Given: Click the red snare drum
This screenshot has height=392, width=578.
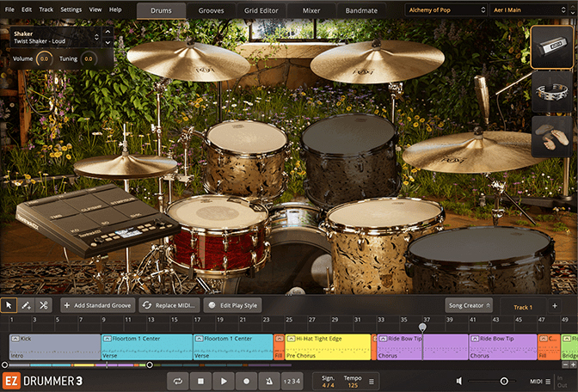Looking at the screenshot, I should click(218, 236).
